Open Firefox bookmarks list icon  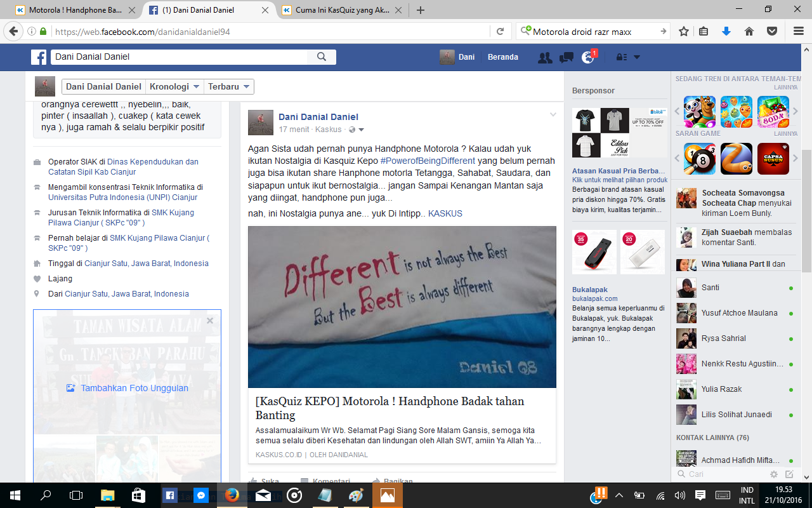704,31
